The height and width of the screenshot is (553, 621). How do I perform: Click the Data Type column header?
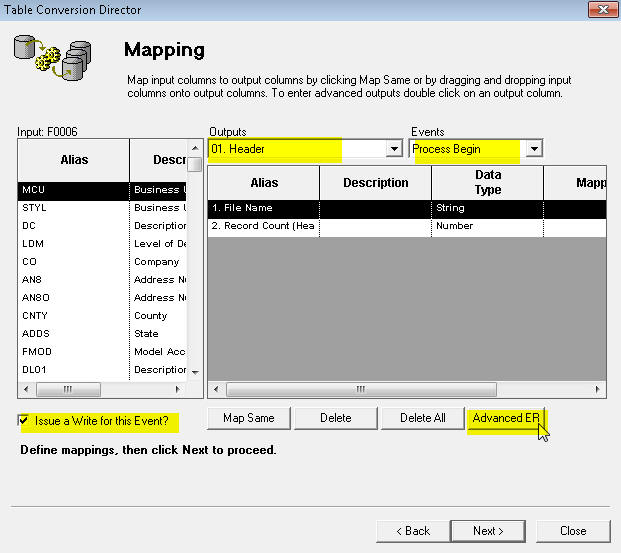point(488,183)
